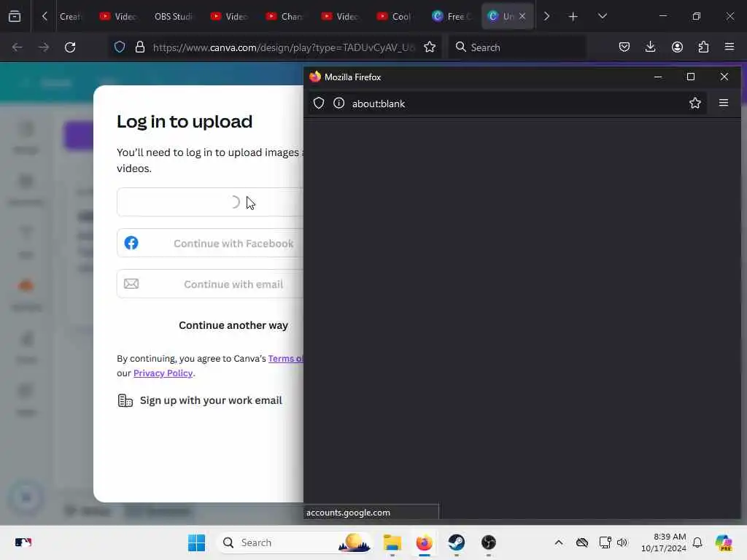Switch to the 'OBS Studi' tab
The height and width of the screenshot is (560, 747).
point(173,16)
